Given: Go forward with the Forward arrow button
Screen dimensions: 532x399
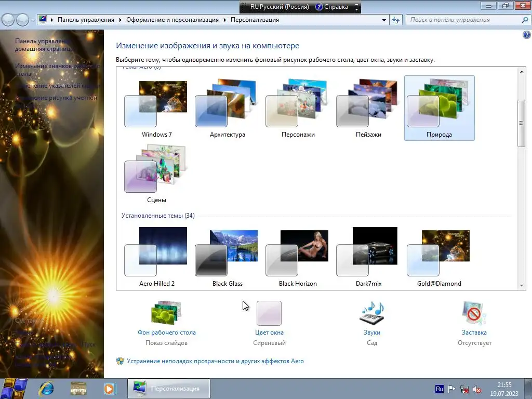Looking at the screenshot, I should [x=22, y=20].
